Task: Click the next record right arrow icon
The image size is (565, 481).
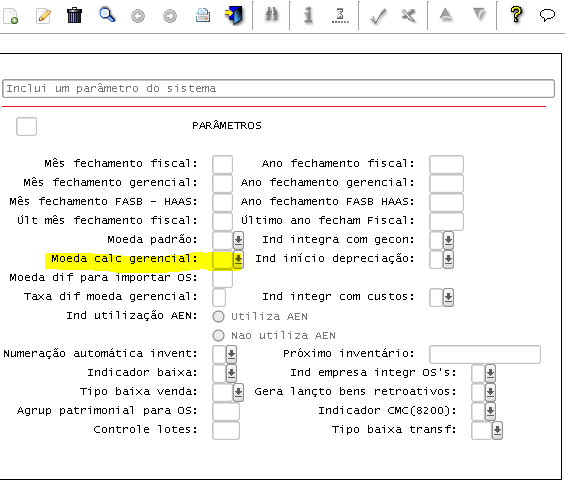Action: (x=170, y=16)
